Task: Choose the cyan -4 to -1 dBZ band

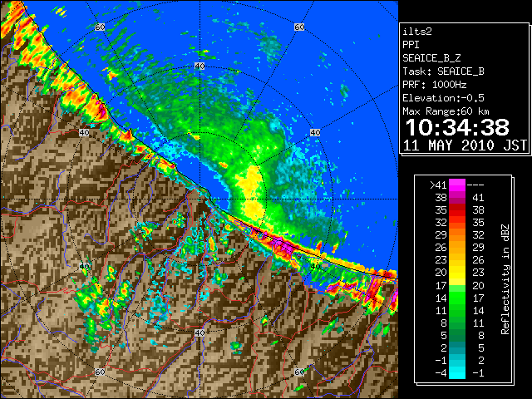Action: (x=457, y=372)
